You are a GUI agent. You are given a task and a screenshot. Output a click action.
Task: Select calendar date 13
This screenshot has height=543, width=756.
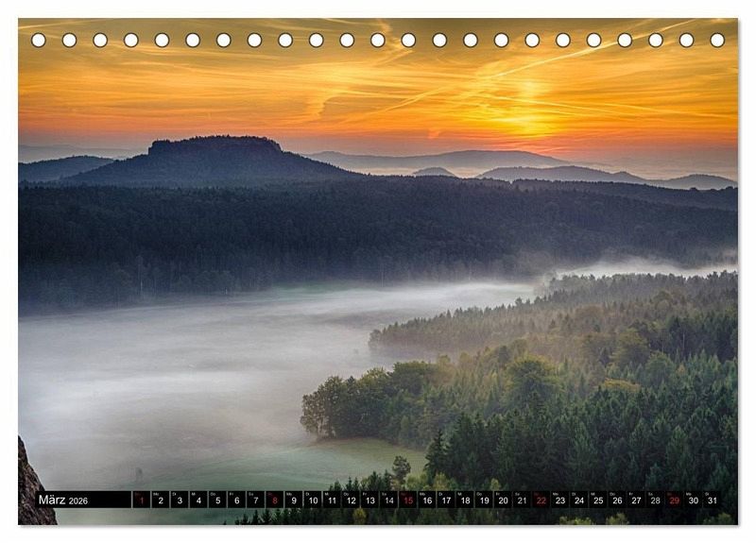click(x=369, y=500)
